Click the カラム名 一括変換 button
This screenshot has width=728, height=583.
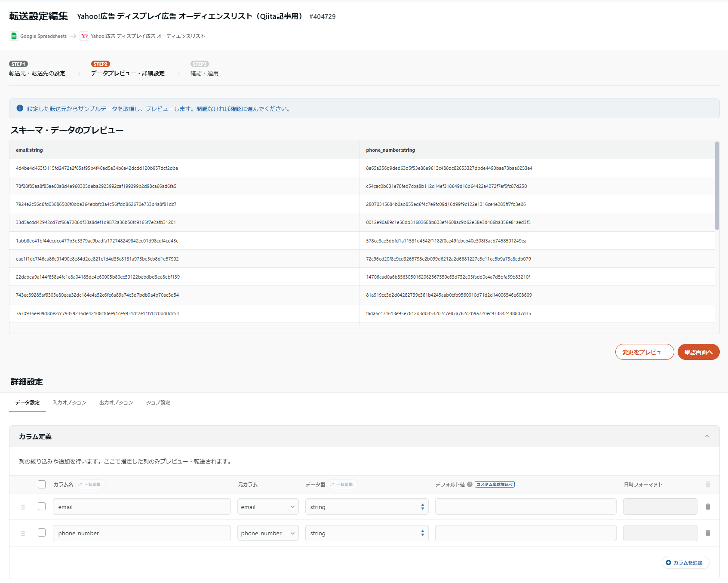[91, 484]
